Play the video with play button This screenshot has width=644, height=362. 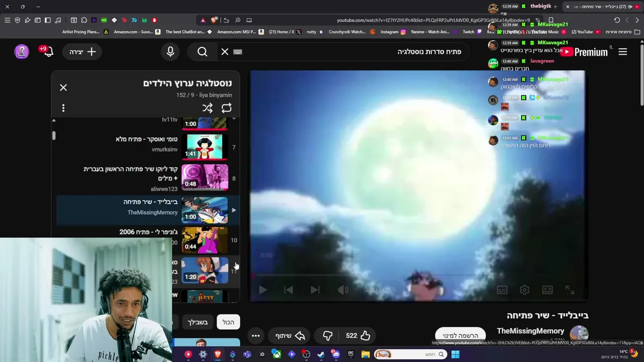click(x=263, y=290)
